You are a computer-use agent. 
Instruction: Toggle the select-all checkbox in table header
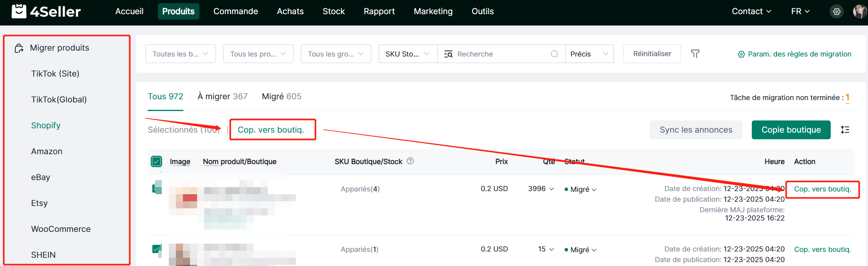click(156, 161)
